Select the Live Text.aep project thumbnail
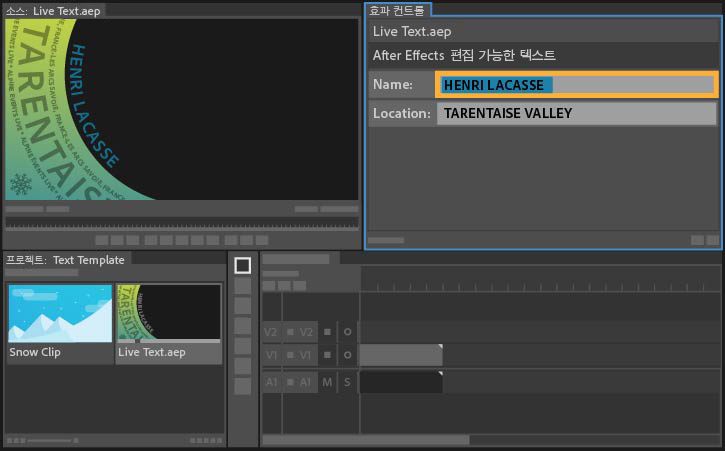Viewport: 725px width, 451px height. tap(169, 313)
